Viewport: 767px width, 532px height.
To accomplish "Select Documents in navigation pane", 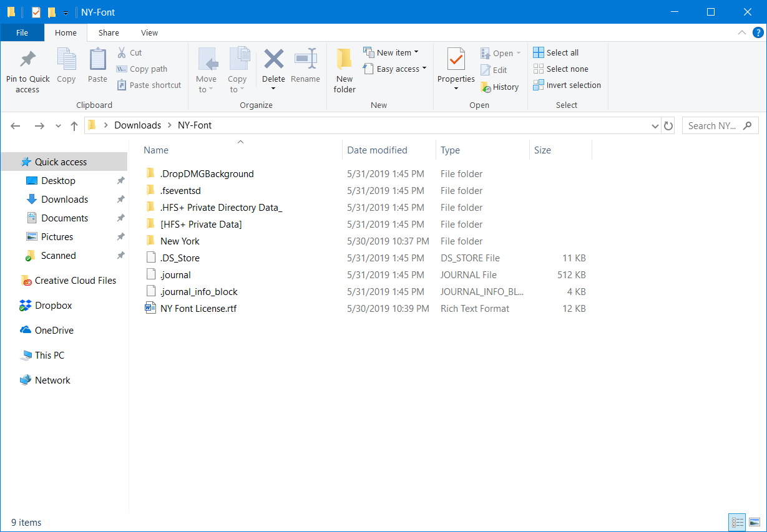I will tap(64, 218).
